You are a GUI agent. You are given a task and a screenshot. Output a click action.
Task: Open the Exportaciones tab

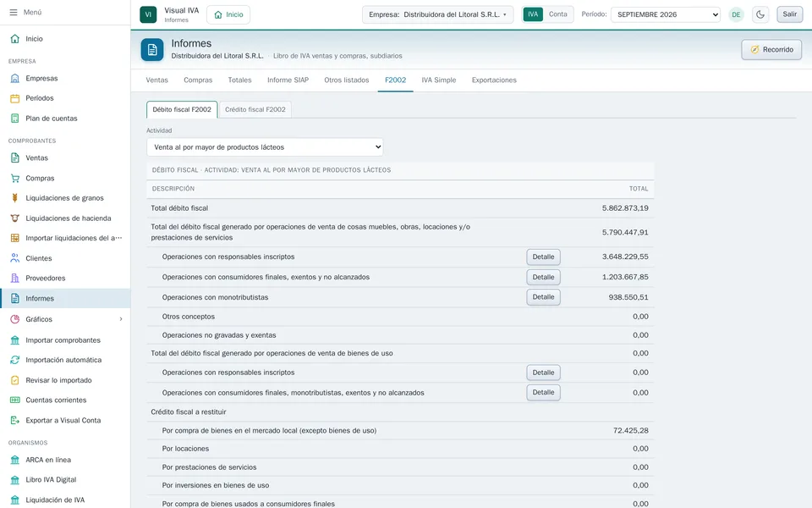pyautogui.click(x=494, y=80)
